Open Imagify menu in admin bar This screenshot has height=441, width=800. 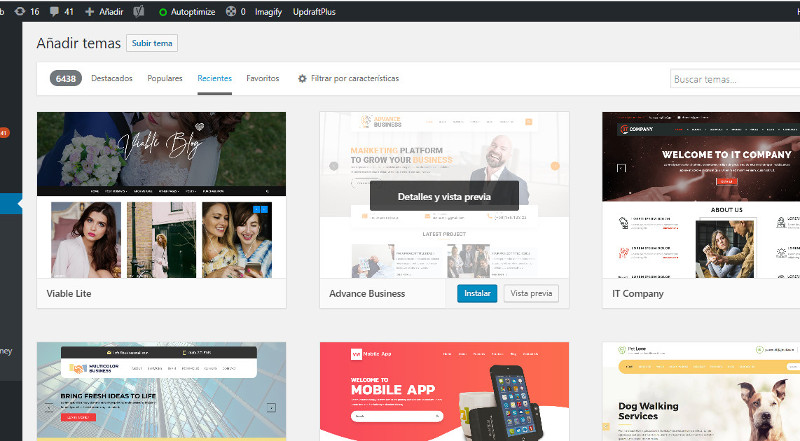[268, 12]
